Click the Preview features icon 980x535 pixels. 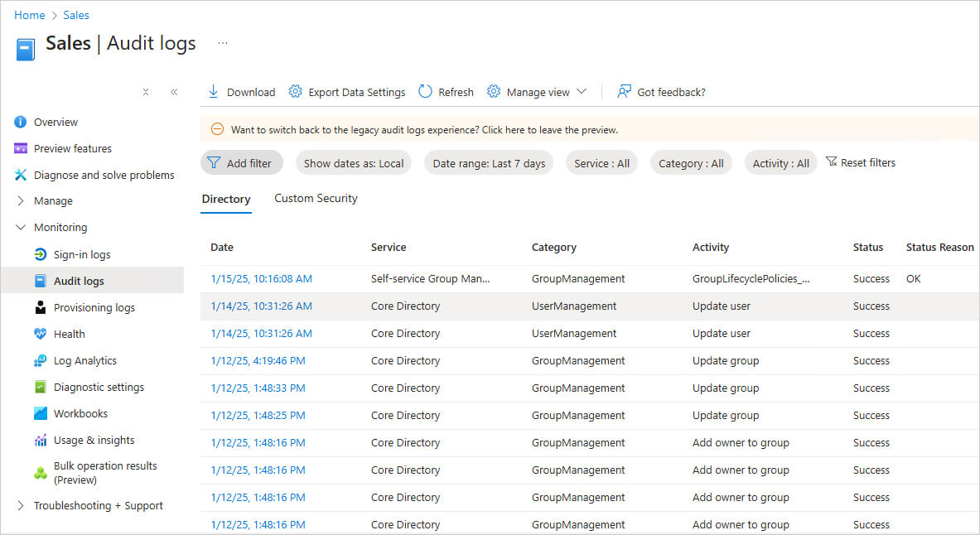coord(21,148)
